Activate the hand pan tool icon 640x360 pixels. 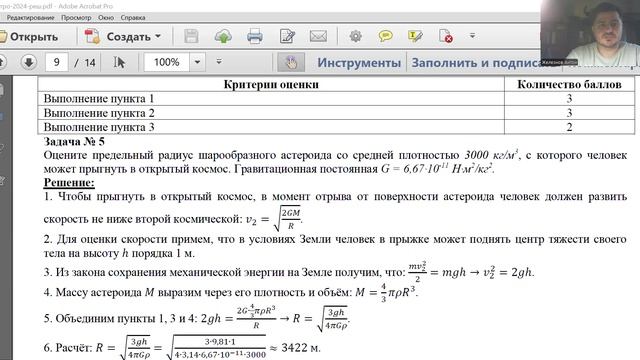tap(291, 62)
